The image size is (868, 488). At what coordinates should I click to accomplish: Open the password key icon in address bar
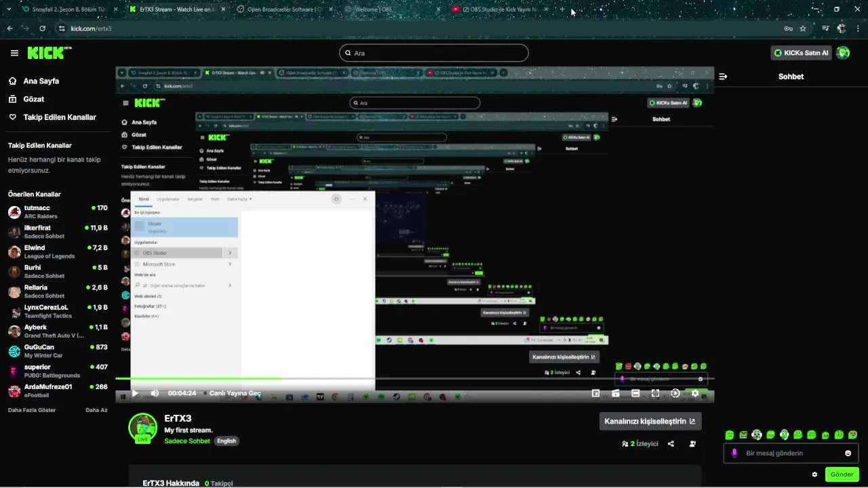coord(788,28)
